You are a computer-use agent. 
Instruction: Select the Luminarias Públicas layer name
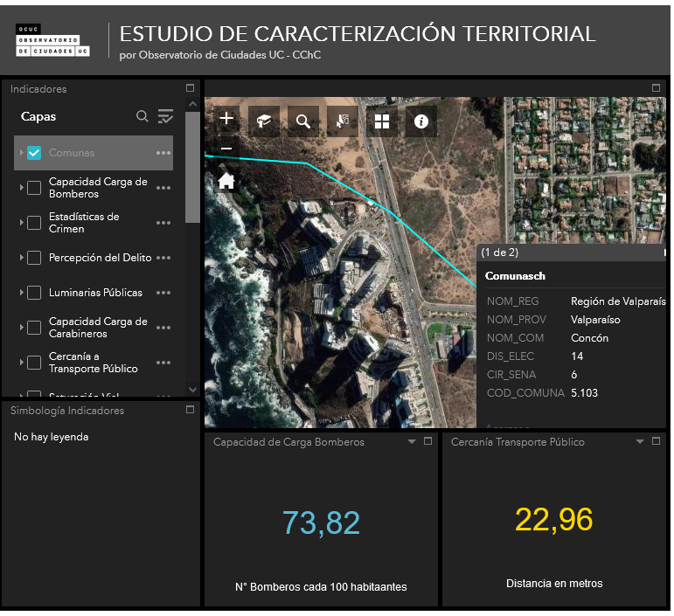pos(95,293)
